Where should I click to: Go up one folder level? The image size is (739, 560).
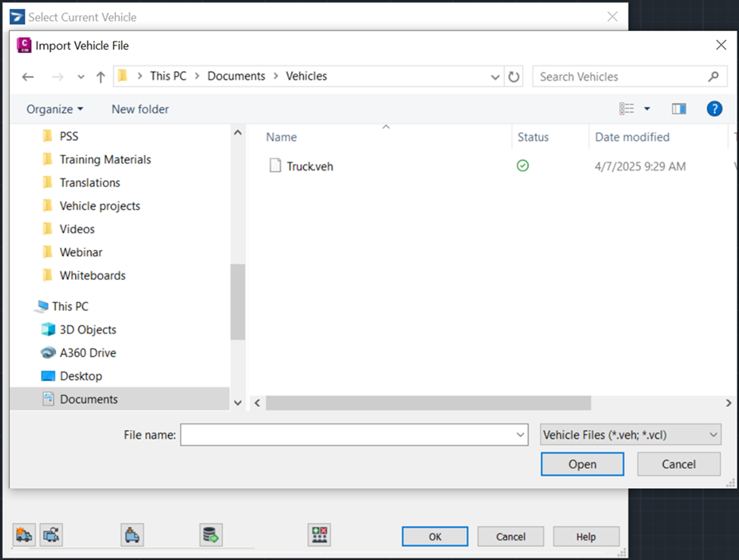pyautogui.click(x=101, y=77)
